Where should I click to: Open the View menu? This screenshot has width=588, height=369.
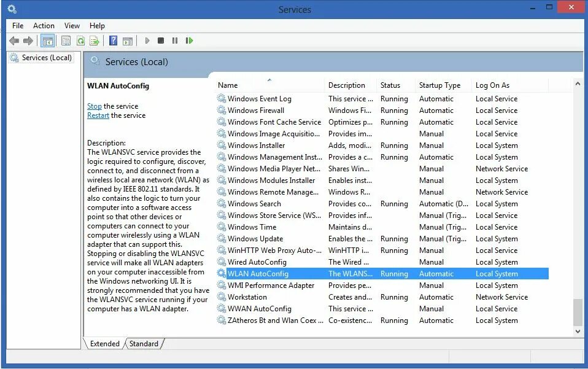[72, 25]
